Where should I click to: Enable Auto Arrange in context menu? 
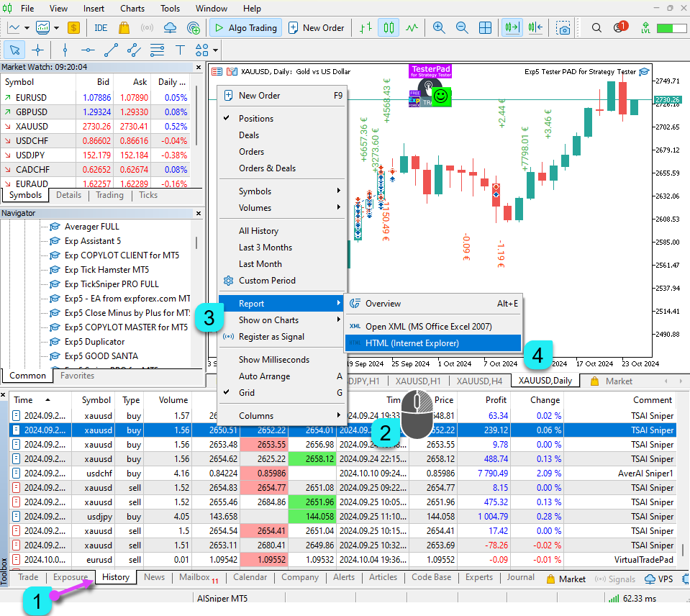(264, 376)
